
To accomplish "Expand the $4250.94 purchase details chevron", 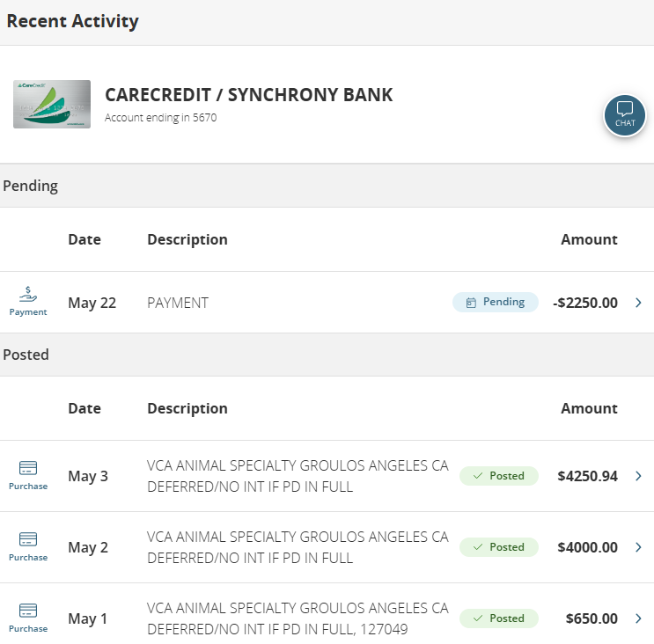I will [638, 476].
